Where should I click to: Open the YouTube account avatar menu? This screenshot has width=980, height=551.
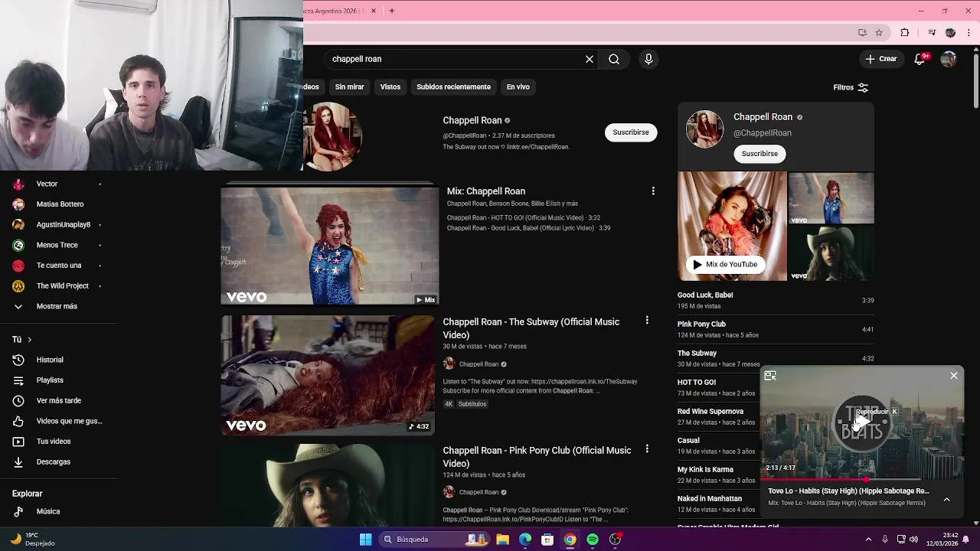point(949,59)
